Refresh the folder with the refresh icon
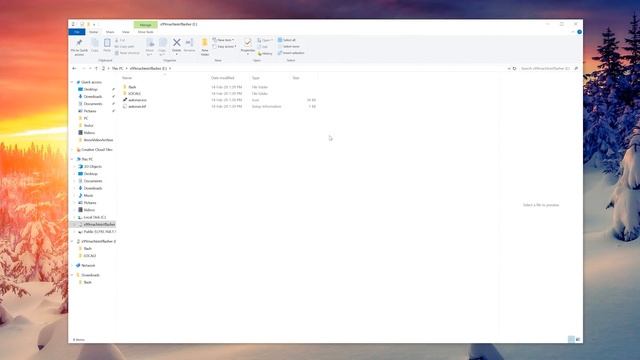Screen dimensions: 640x360 tap(514, 69)
